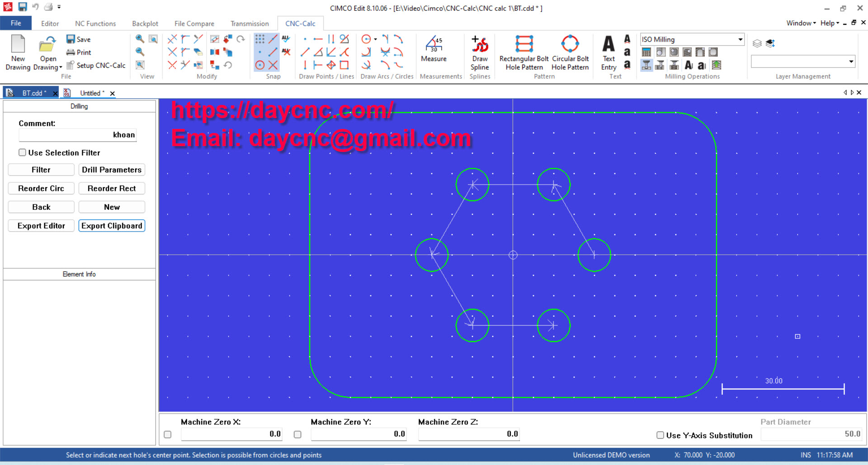Open the Drill Parameters dialog
Viewport: 868px width, 465px height.
coord(112,170)
